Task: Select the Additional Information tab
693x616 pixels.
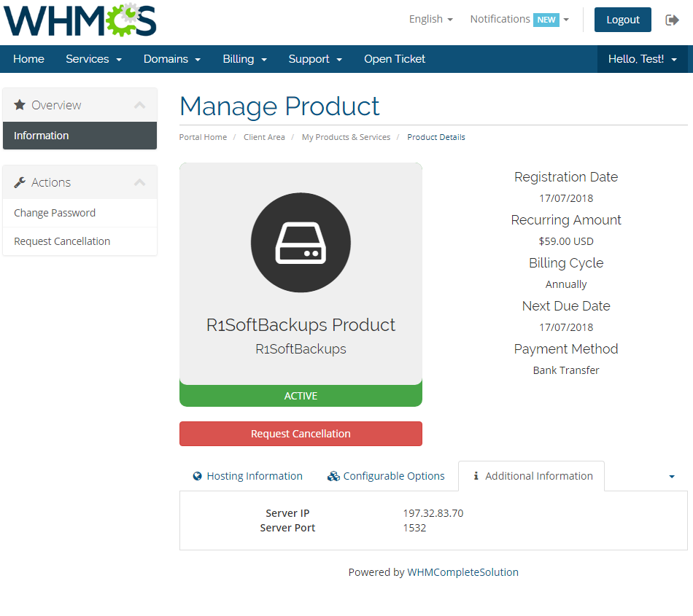Action: [x=531, y=476]
